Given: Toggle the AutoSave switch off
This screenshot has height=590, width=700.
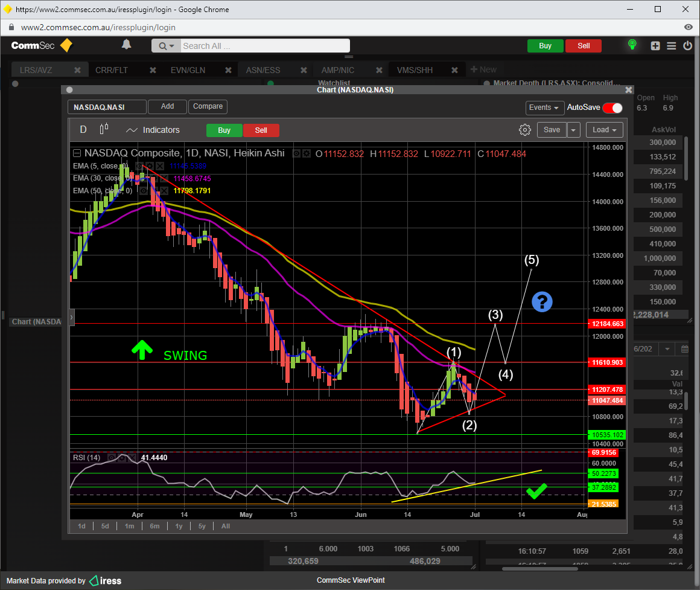Looking at the screenshot, I should pos(612,107).
